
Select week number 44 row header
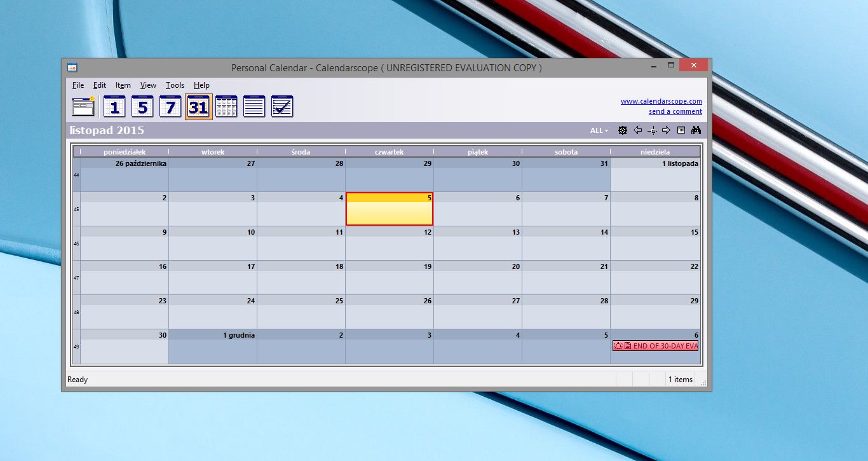tap(76, 175)
